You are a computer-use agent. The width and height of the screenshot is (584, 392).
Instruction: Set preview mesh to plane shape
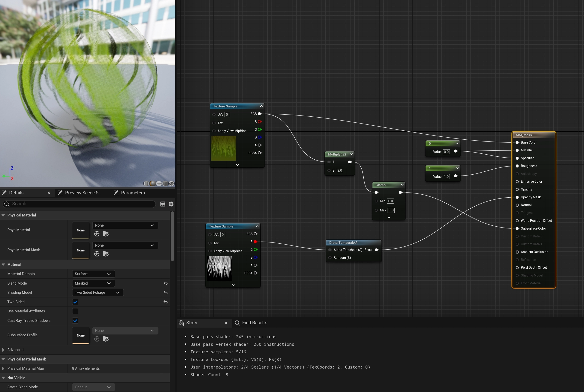coord(159,184)
